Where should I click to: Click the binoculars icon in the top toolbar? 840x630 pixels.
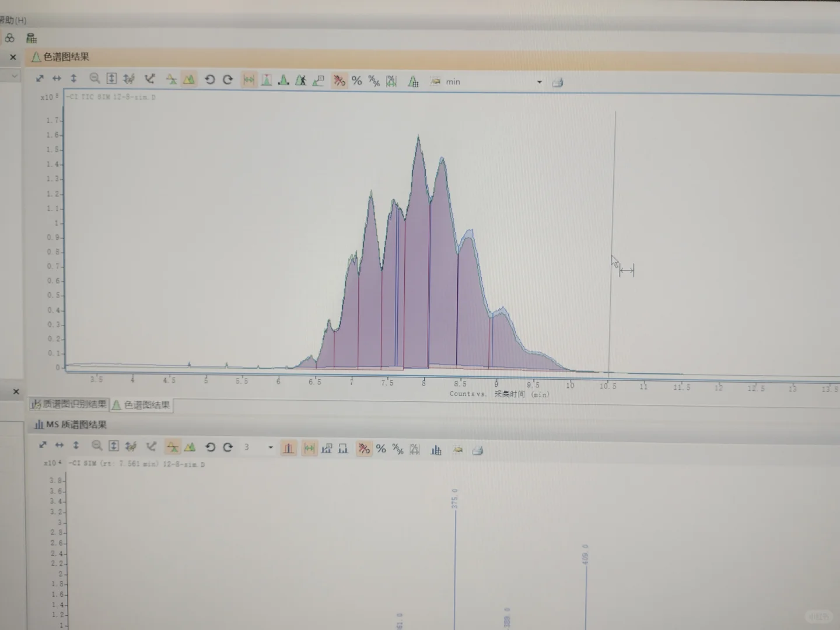click(10, 38)
